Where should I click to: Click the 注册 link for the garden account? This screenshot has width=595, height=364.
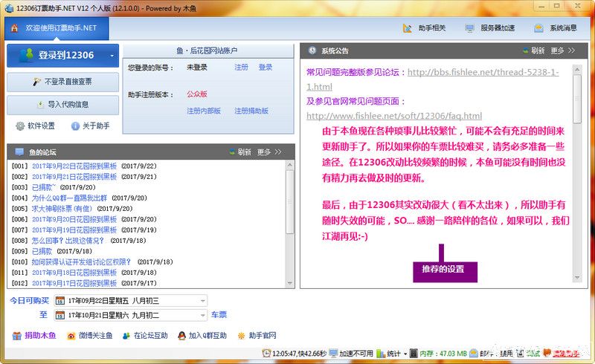tap(241, 68)
